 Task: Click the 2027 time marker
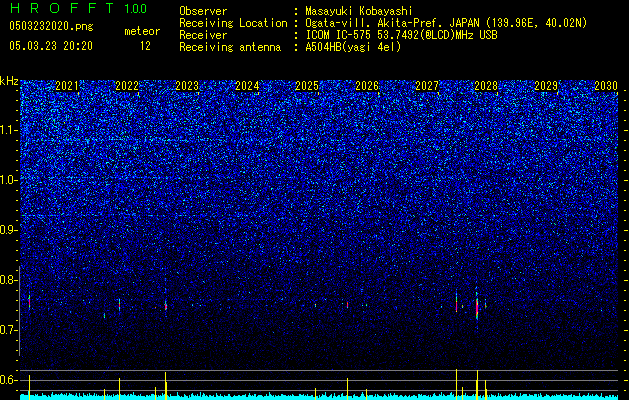tap(427, 86)
